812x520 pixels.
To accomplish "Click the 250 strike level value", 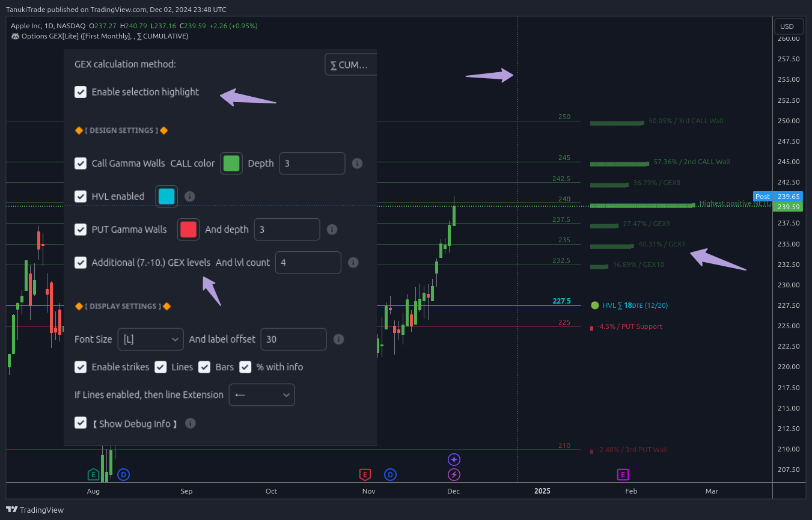I will click(x=564, y=117).
